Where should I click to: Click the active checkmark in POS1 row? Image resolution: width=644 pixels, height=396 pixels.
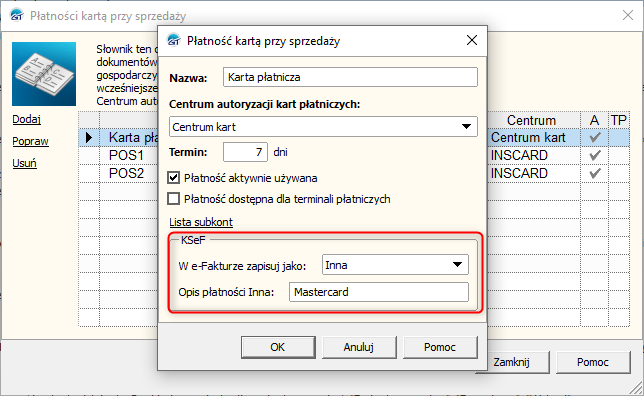coord(595,155)
